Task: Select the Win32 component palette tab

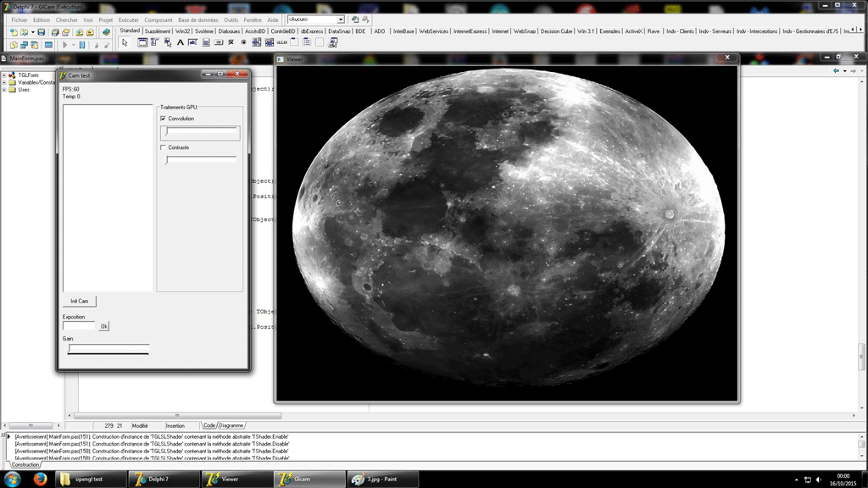Action: pos(182,31)
